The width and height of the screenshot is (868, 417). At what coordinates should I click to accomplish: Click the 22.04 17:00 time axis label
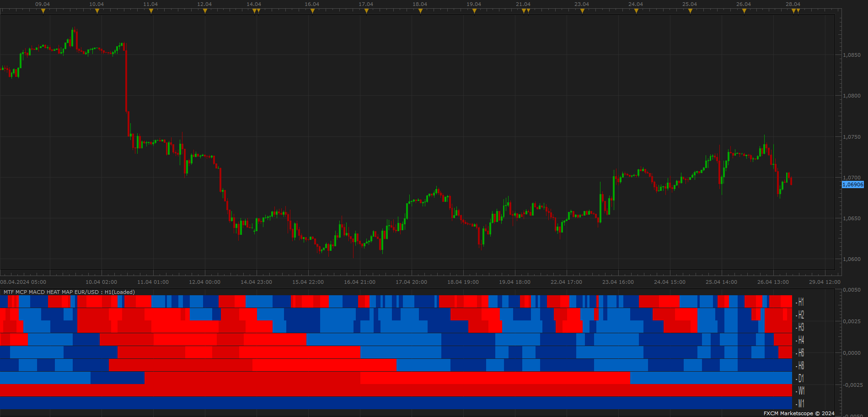[x=567, y=282]
